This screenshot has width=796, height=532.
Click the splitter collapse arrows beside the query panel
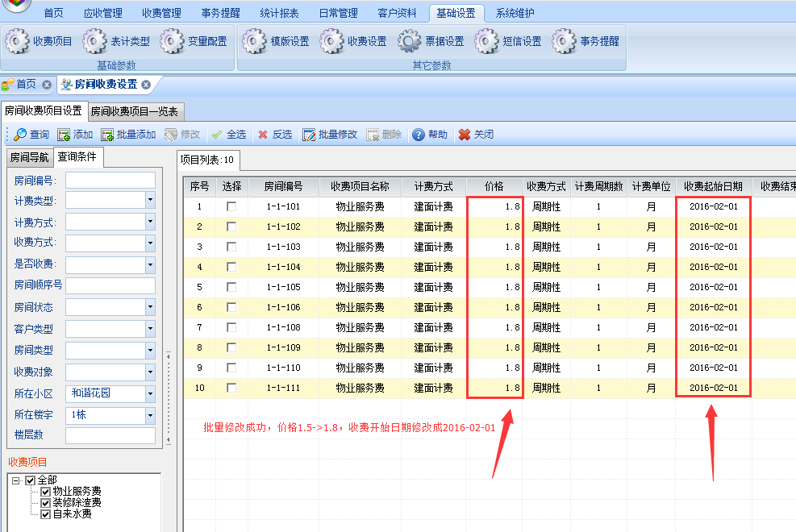169,399
